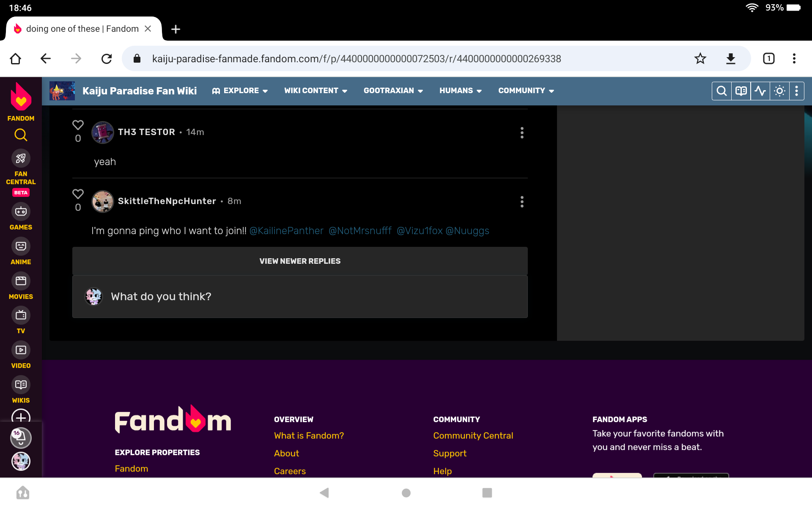Expand the Wiki Content menu
Viewport: 812px width, 508px height.
point(315,91)
